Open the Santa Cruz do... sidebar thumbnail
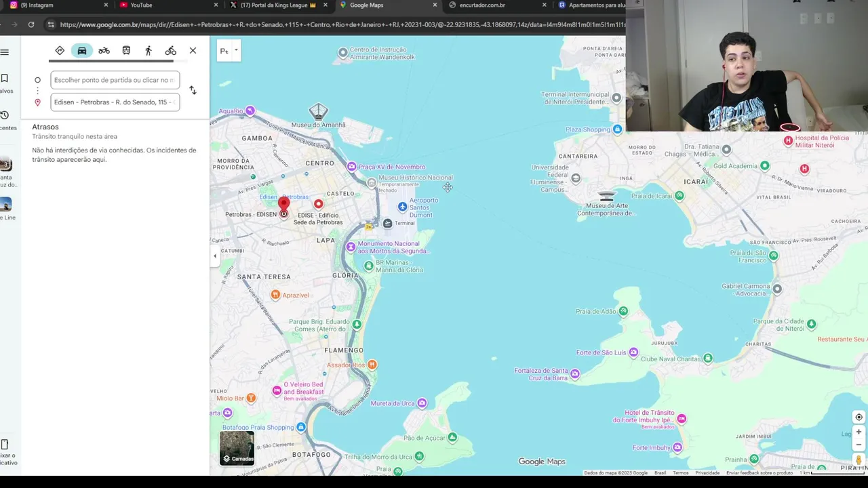 (5, 165)
